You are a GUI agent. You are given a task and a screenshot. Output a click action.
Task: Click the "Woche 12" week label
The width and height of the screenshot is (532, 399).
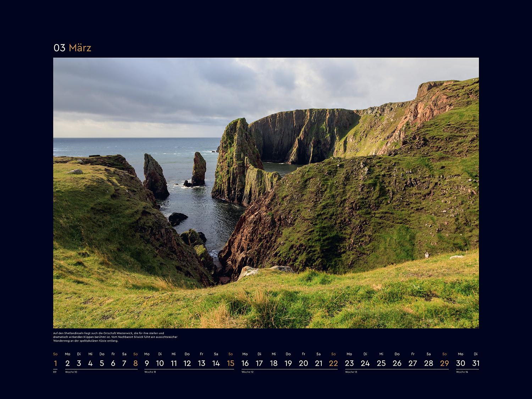coord(248,372)
